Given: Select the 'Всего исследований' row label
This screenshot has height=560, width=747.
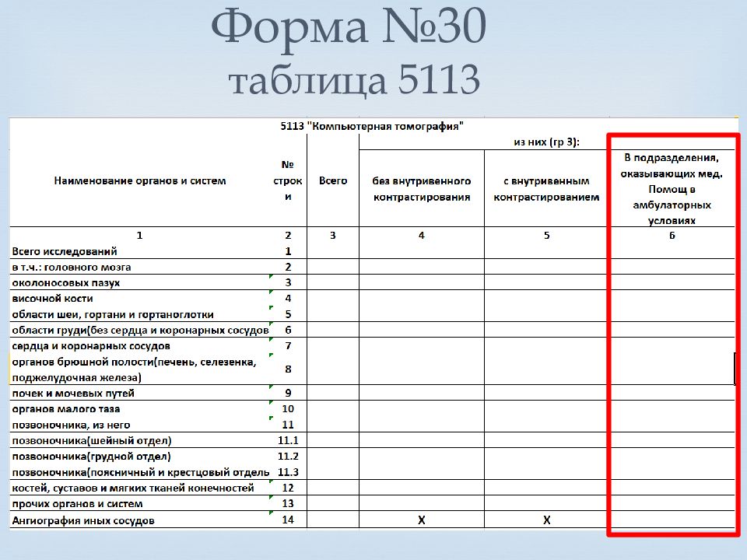Looking at the screenshot, I should [x=64, y=251].
